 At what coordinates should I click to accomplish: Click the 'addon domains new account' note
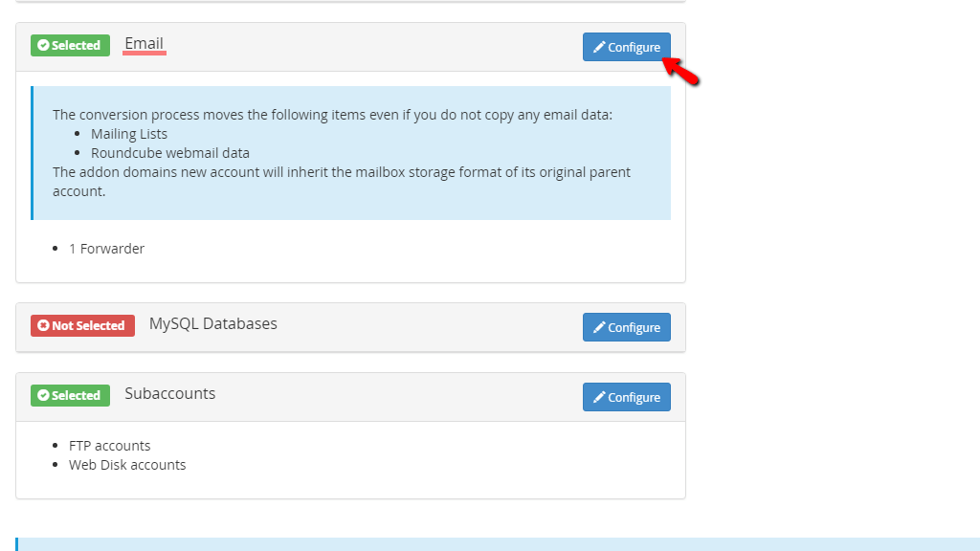coord(342,182)
